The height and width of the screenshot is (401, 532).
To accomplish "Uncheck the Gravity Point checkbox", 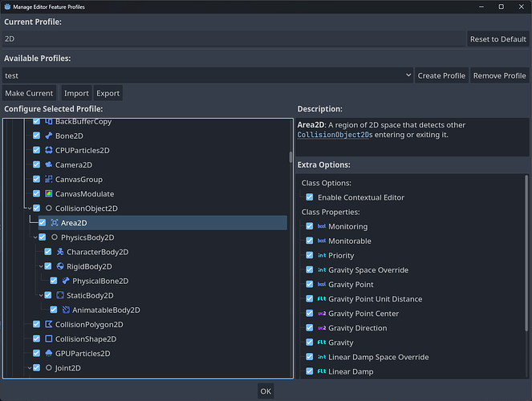I will [310, 284].
